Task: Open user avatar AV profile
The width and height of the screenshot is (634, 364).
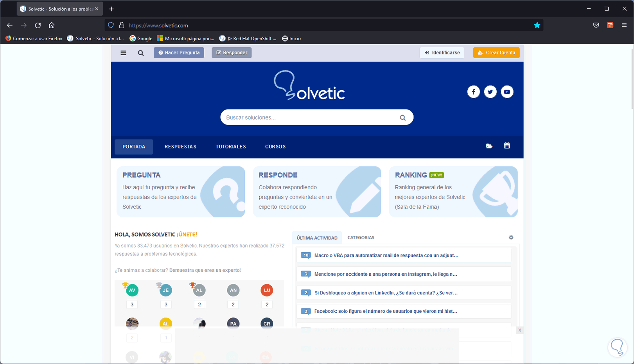Action: point(132,290)
